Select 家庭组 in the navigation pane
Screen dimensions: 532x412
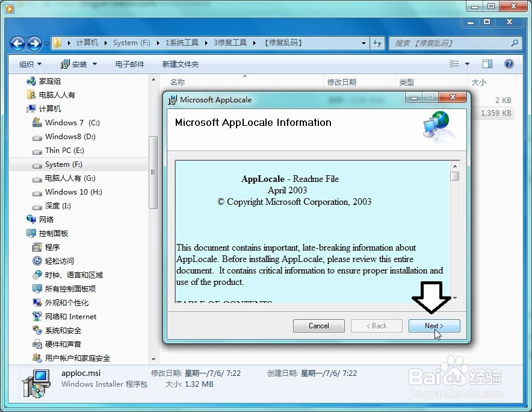click(x=49, y=81)
